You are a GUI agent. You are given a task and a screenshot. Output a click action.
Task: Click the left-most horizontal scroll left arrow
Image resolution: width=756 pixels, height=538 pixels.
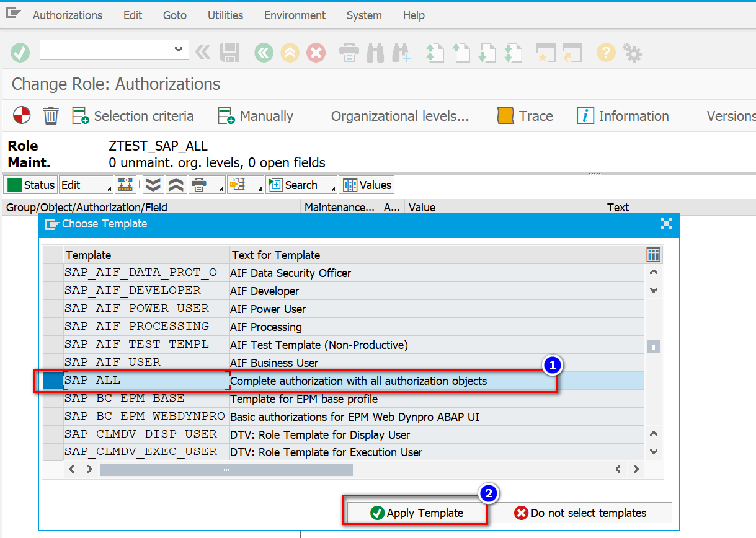73,470
